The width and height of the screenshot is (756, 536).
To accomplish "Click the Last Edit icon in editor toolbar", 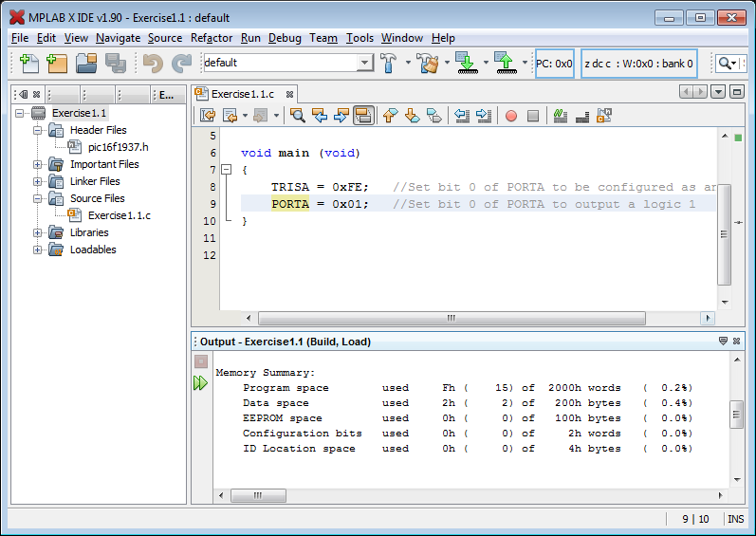I will [208, 115].
